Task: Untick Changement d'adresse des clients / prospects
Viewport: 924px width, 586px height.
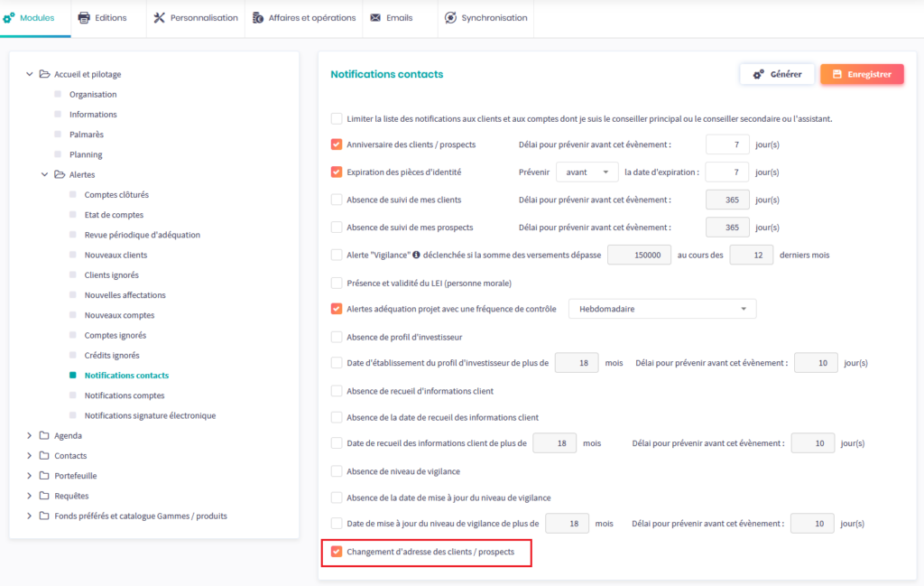Action: tap(337, 551)
